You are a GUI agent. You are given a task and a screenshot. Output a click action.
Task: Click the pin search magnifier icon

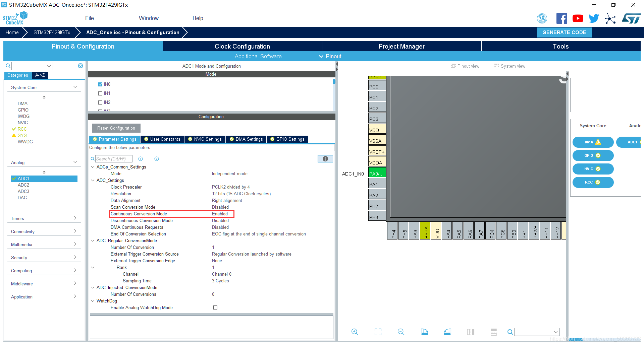coord(510,332)
